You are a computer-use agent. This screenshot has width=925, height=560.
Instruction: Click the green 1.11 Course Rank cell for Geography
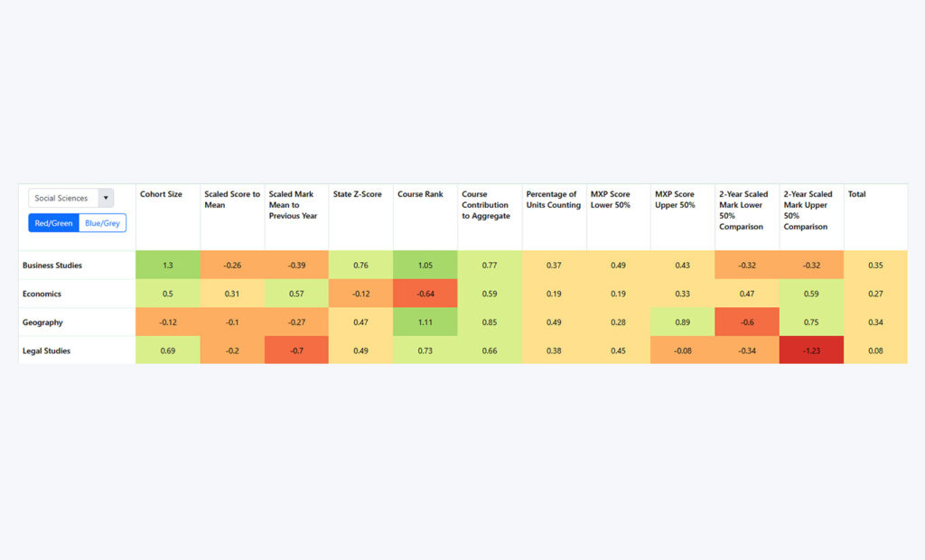[x=425, y=322]
